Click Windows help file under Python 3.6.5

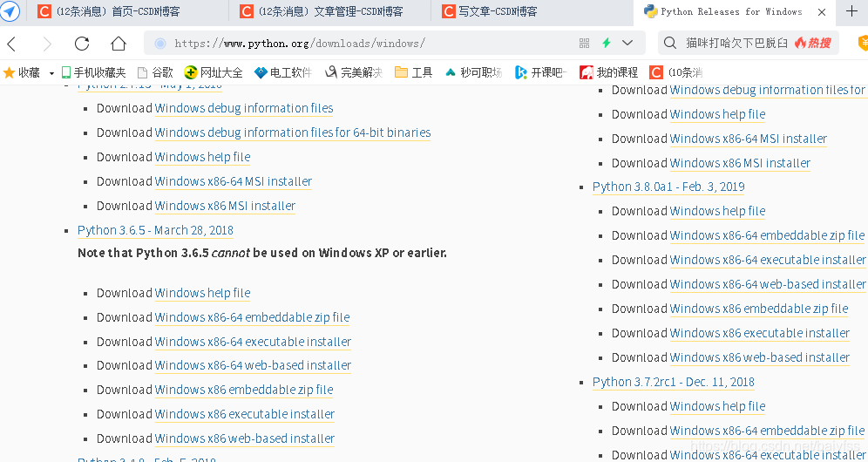(x=202, y=293)
